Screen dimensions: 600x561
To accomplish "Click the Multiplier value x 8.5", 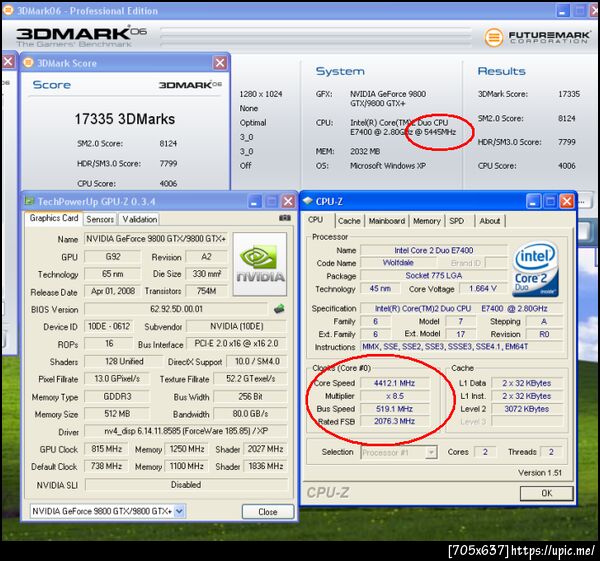I will tap(395, 396).
